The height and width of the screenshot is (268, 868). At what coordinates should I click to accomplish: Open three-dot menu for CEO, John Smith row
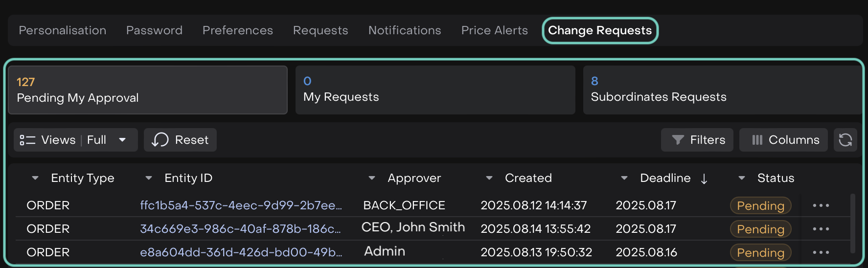point(821,229)
